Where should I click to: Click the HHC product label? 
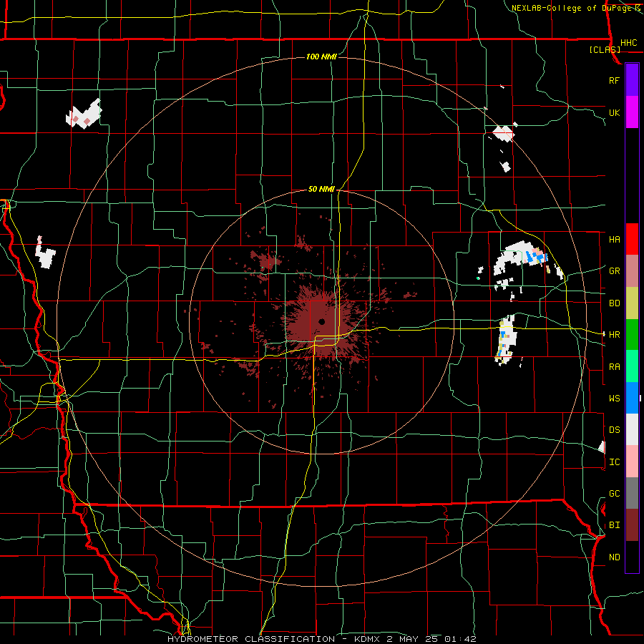point(629,43)
